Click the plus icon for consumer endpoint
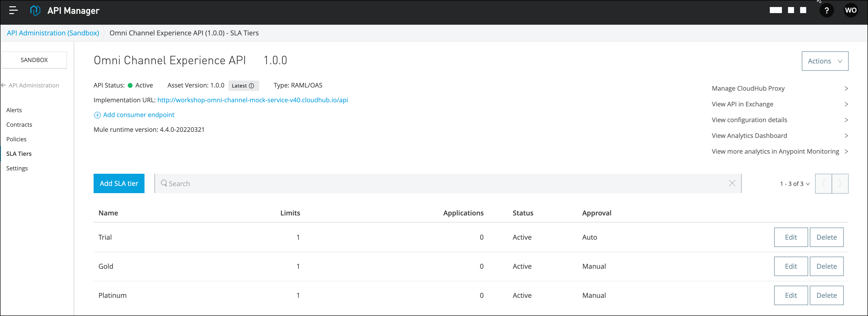Viewport: 868px width, 316px height. 97,115
